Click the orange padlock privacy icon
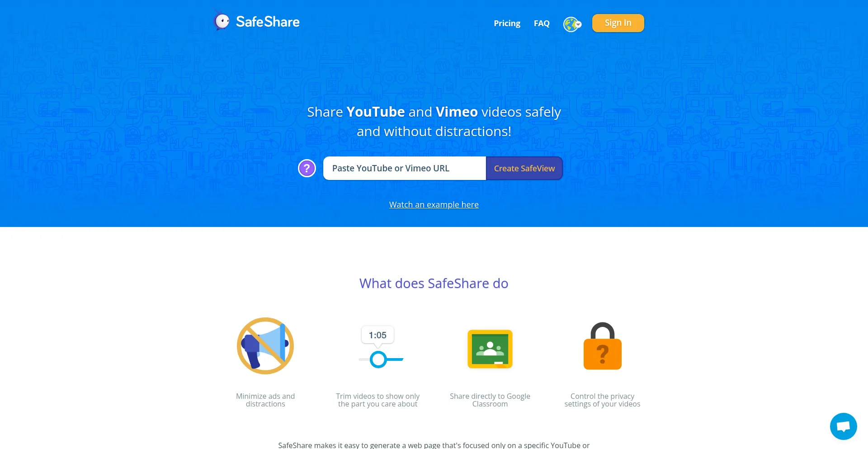 click(603, 346)
